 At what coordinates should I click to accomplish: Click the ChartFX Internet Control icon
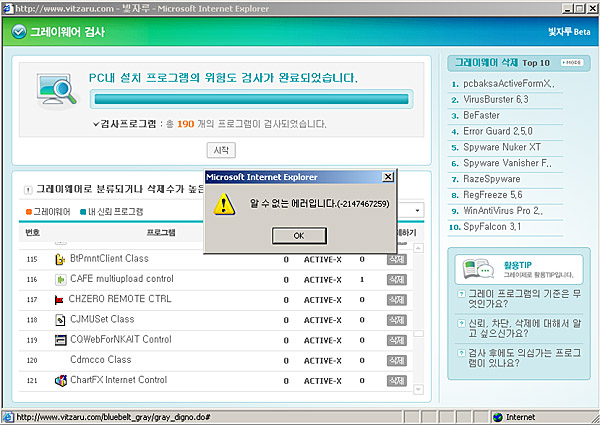(x=61, y=381)
